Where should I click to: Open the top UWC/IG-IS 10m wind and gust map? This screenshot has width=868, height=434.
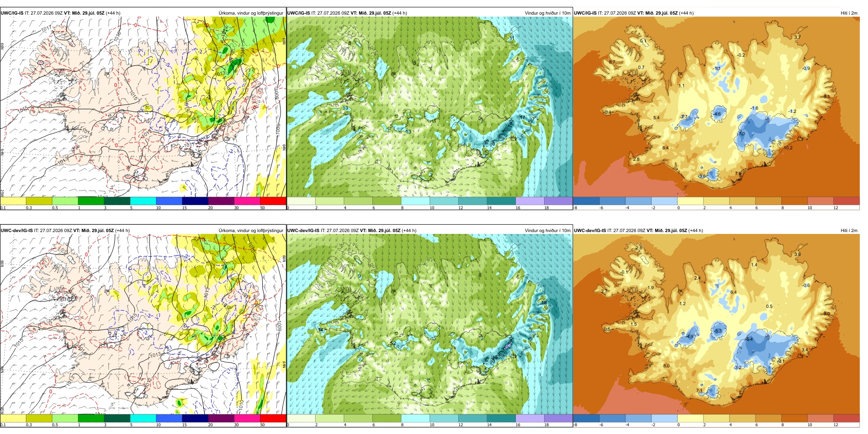429,107
